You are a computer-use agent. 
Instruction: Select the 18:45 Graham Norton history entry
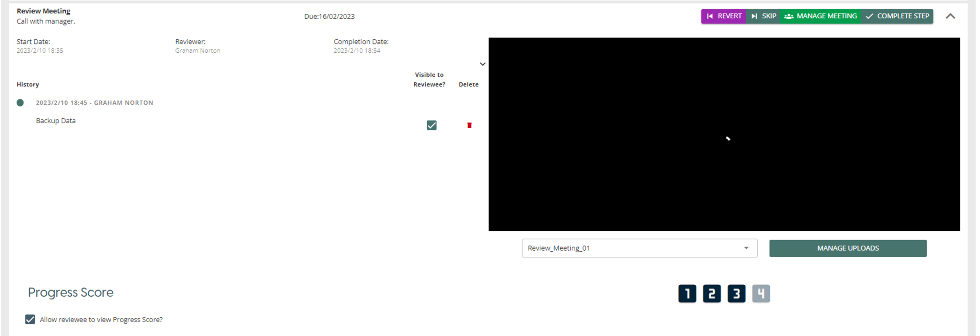point(94,103)
